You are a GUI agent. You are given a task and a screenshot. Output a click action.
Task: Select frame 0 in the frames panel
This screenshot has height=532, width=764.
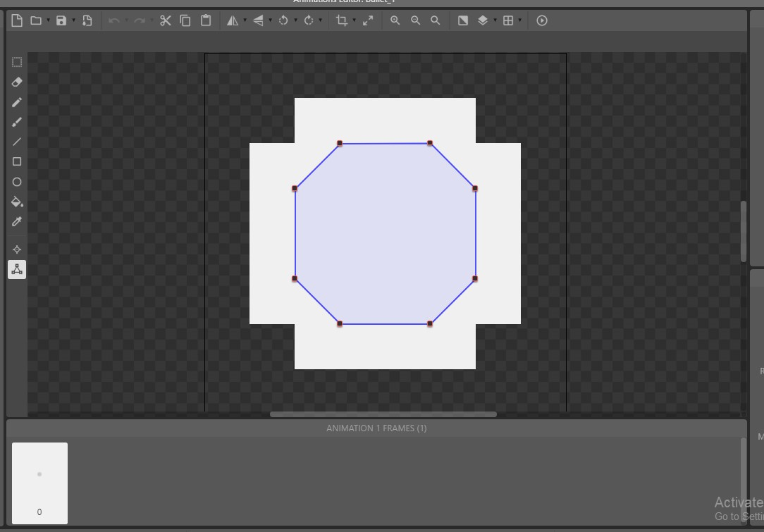click(39, 483)
